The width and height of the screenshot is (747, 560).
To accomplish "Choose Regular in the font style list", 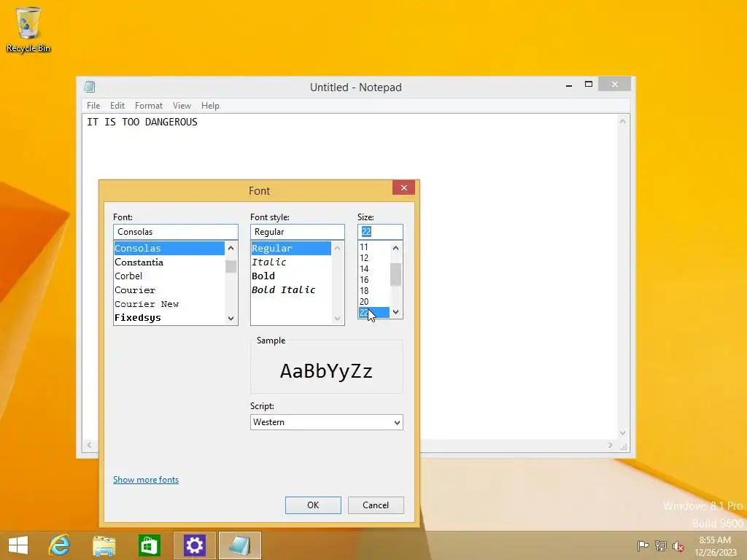I will [x=291, y=248].
